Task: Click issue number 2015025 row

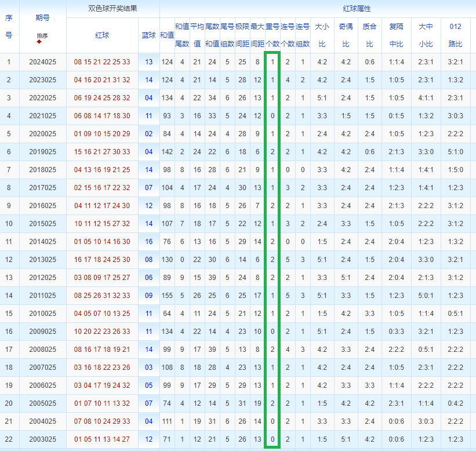Action: pos(42,224)
